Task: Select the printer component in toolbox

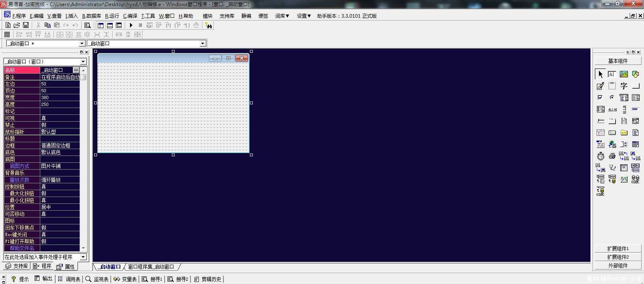Action: pos(612,156)
